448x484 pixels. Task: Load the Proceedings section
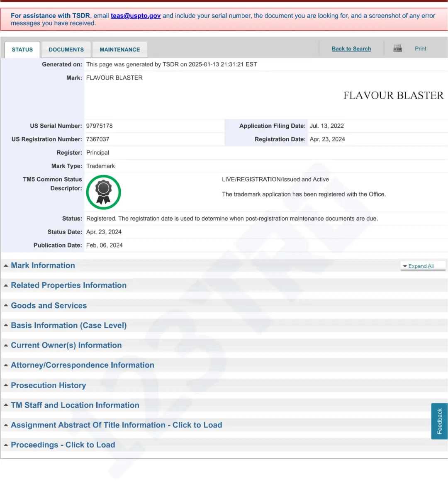click(63, 445)
